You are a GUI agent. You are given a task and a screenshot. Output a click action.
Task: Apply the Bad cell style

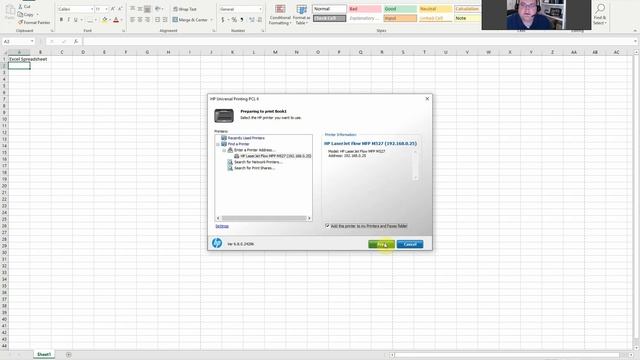click(x=365, y=9)
